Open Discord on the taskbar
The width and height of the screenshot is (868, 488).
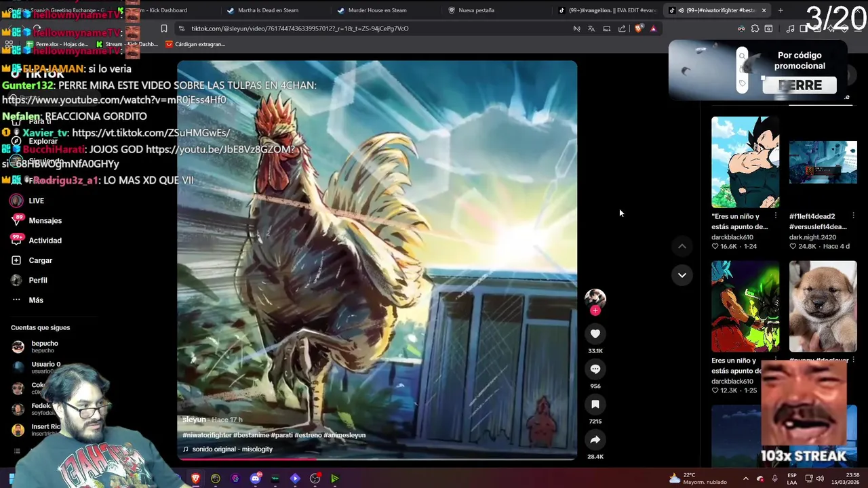255,479
